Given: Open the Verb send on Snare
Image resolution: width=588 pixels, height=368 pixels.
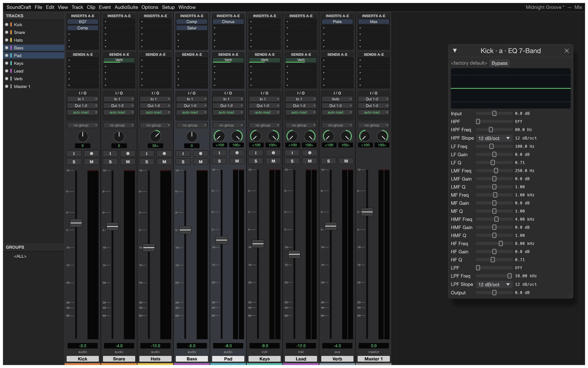Looking at the screenshot, I should (x=119, y=60).
